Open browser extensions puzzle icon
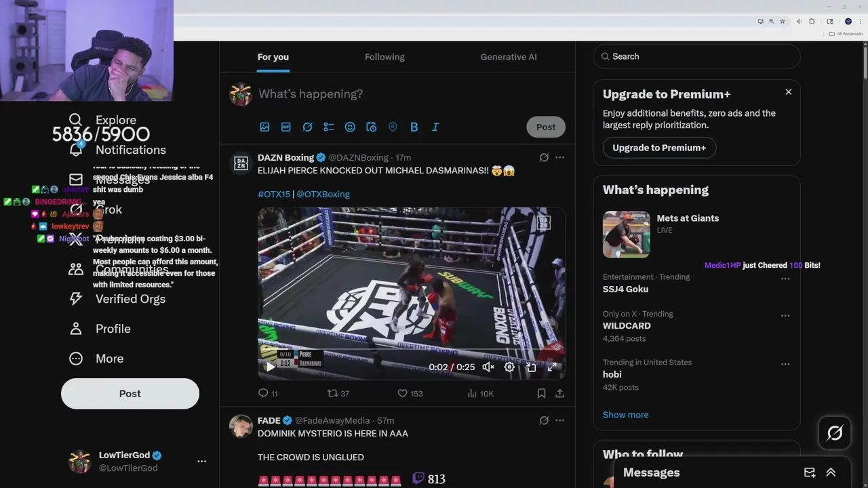 812,21
